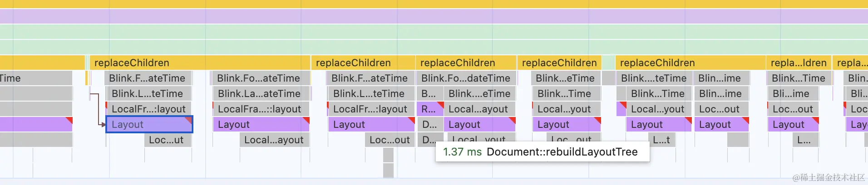This screenshot has height=185, width=868.
Task: Click Local...ayout bar right of R...
Action: [479, 109]
